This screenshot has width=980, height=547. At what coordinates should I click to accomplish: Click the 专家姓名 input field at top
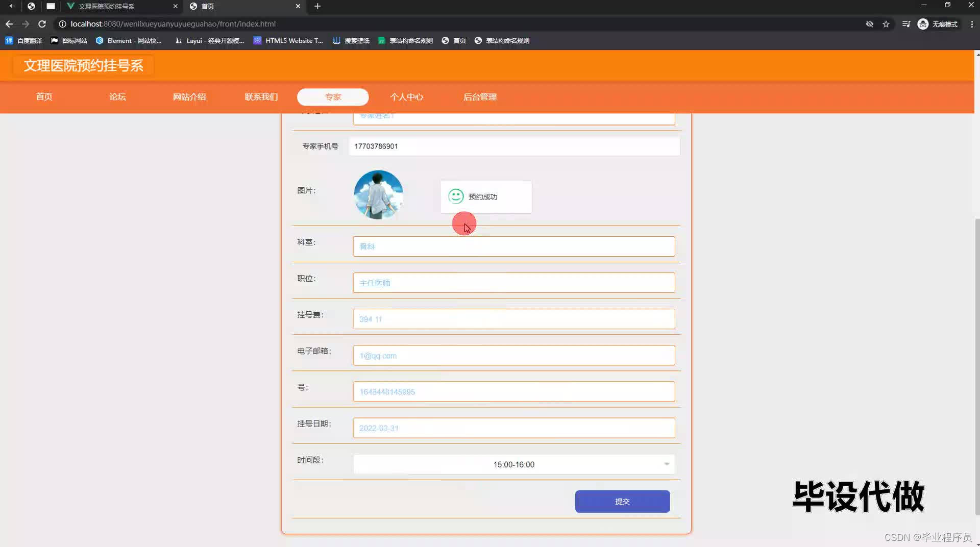click(x=514, y=118)
